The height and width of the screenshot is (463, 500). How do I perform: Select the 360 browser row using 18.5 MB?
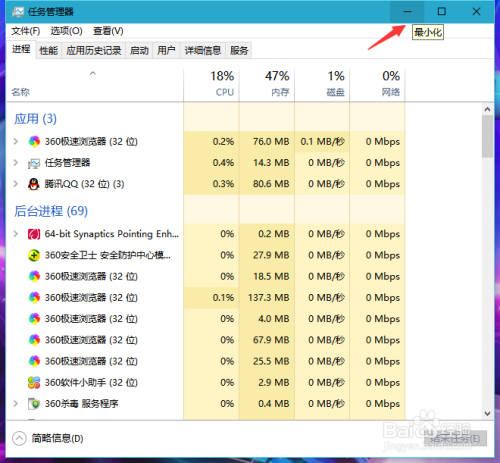pos(206,276)
